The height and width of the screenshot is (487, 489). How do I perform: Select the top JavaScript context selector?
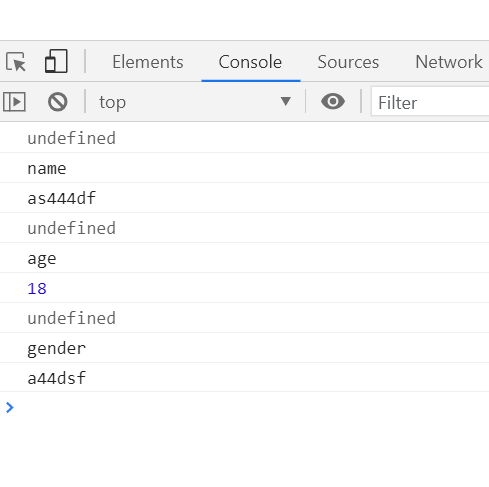(195, 102)
